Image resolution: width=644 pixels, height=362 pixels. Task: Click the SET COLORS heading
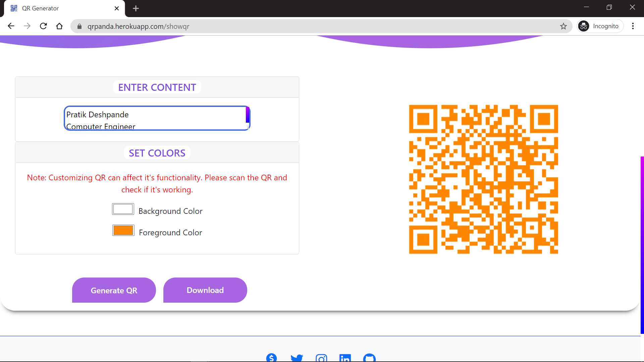point(157,153)
